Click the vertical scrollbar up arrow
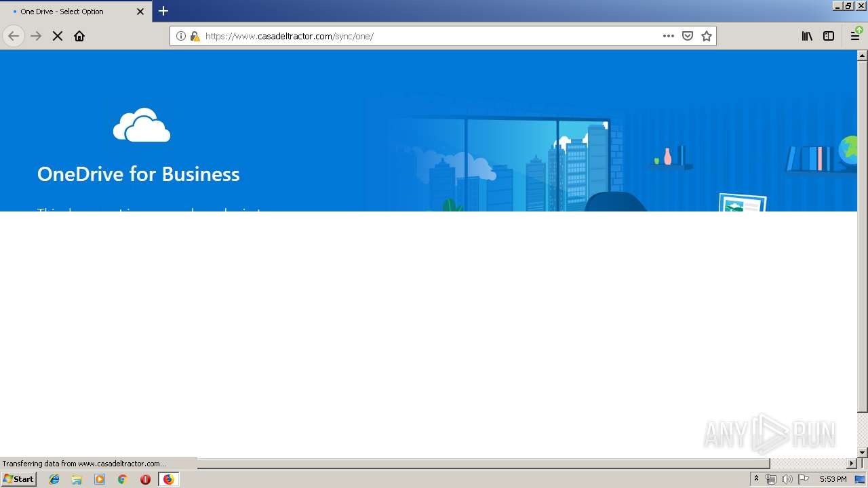 coord(863,55)
